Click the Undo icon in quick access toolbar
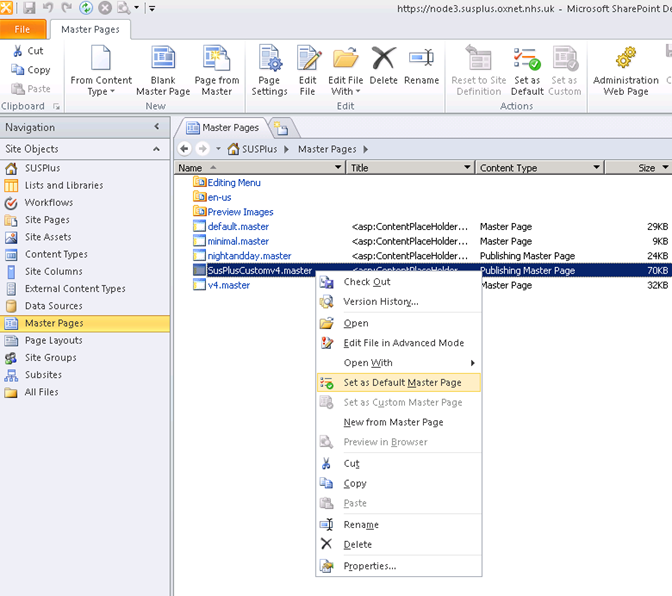 point(48,8)
